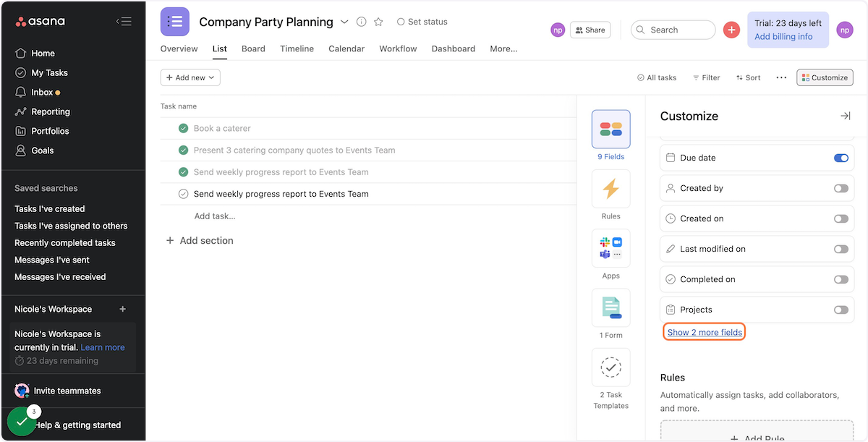This screenshot has height=442, width=868.
Task: Click Add billing info link
Action: pos(783,36)
